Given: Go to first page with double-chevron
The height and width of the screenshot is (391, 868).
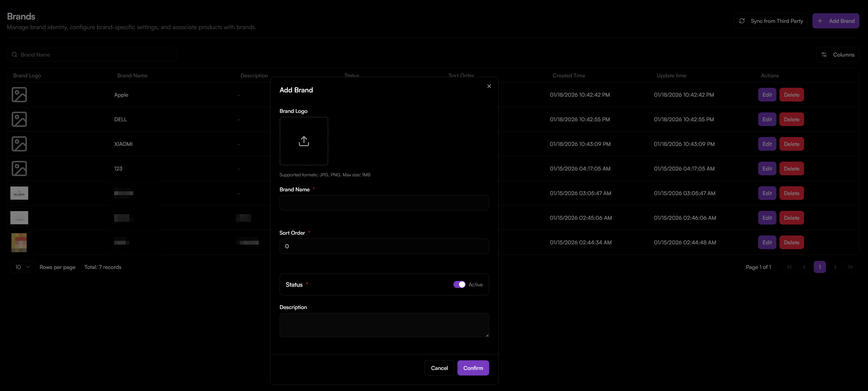Looking at the screenshot, I should point(789,267).
